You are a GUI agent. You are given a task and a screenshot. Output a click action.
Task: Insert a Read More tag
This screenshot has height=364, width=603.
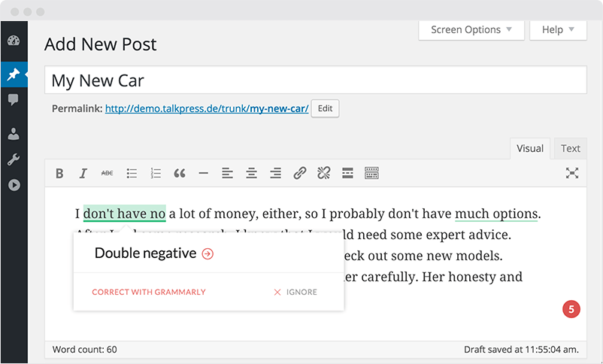pyautogui.click(x=348, y=174)
